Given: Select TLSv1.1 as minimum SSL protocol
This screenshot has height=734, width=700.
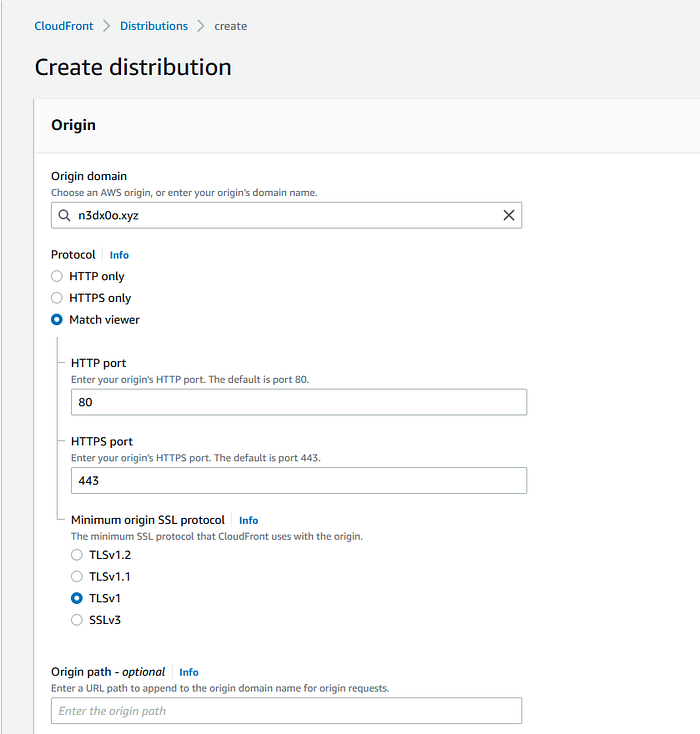Looking at the screenshot, I should [x=77, y=576].
